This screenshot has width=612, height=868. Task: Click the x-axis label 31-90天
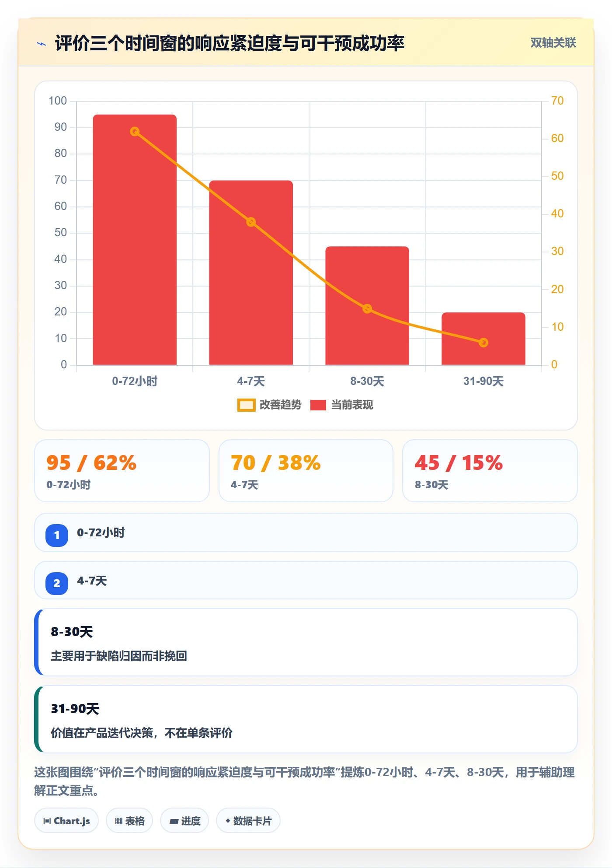483,381
